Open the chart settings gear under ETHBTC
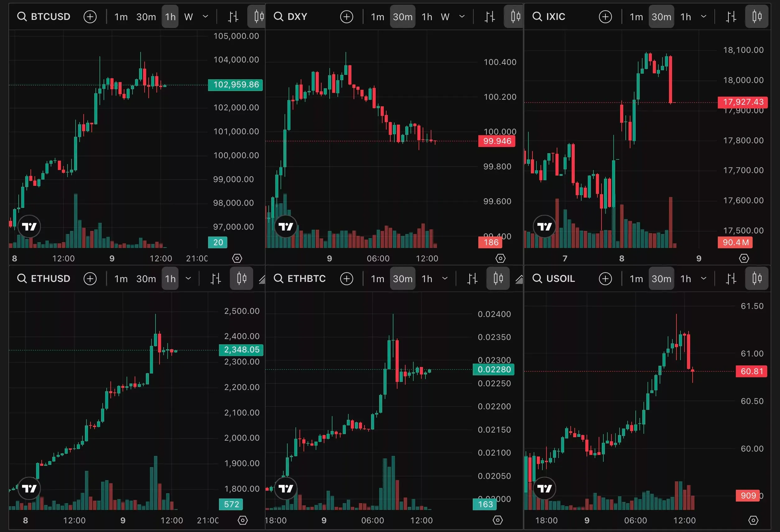The image size is (780, 532). 498,520
